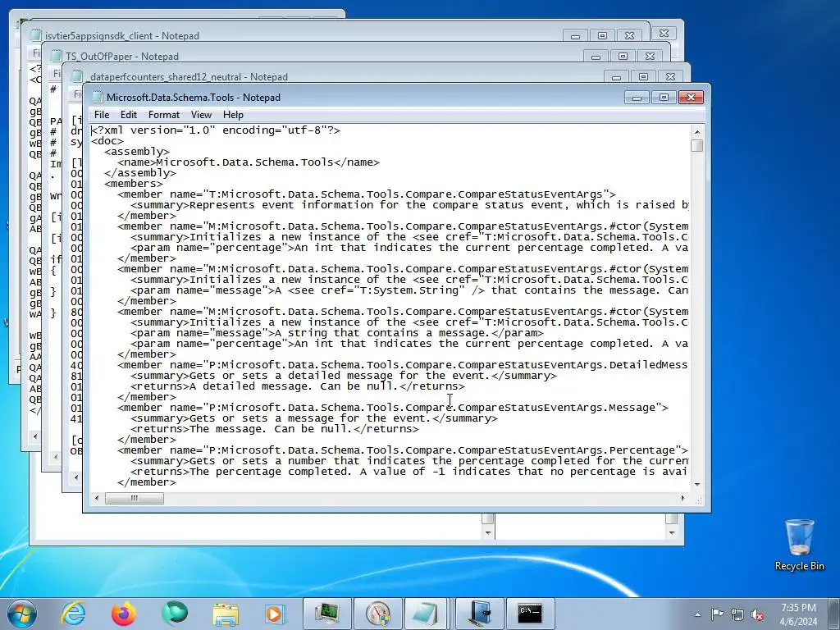Click the vertical scrollbar up arrow in front Notepad

(697, 131)
